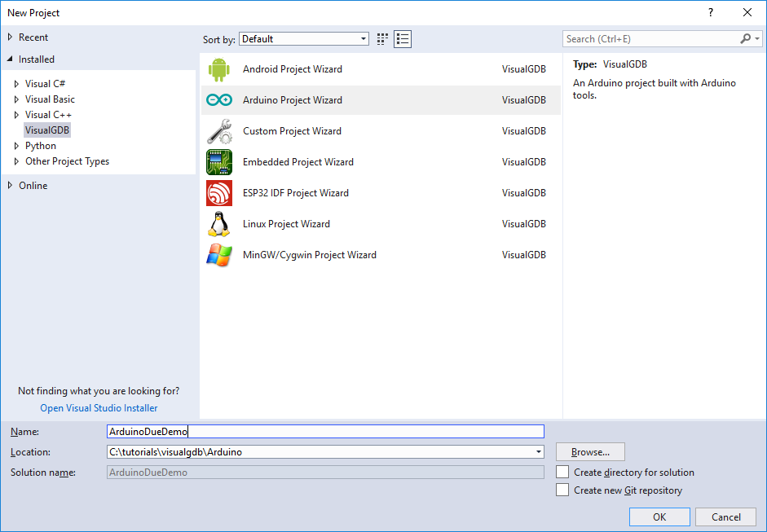The width and height of the screenshot is (767, 532).
Task: Switch to small icons grid view
Action: click(x=382, y=39)
